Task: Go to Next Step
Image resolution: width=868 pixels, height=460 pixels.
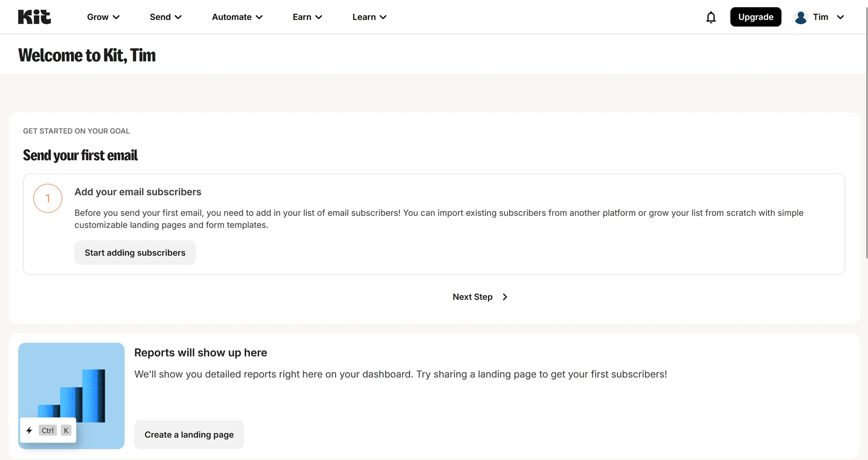Action: (480, 297)
